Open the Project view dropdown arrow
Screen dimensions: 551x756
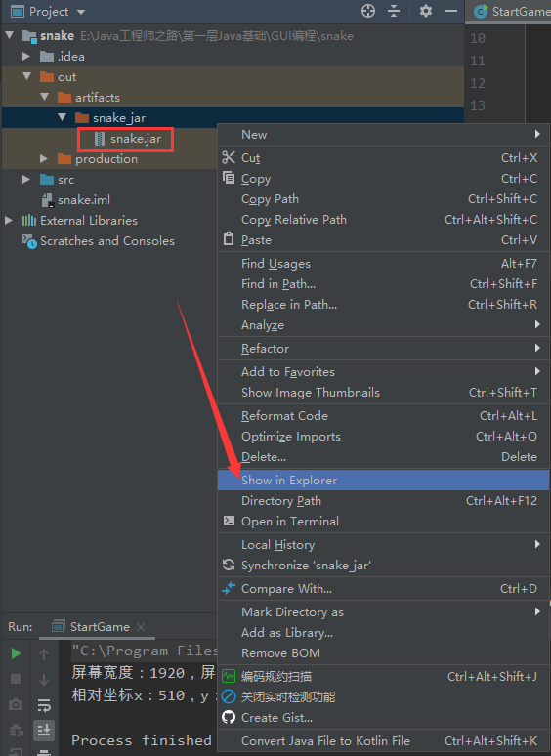[81, 12]
